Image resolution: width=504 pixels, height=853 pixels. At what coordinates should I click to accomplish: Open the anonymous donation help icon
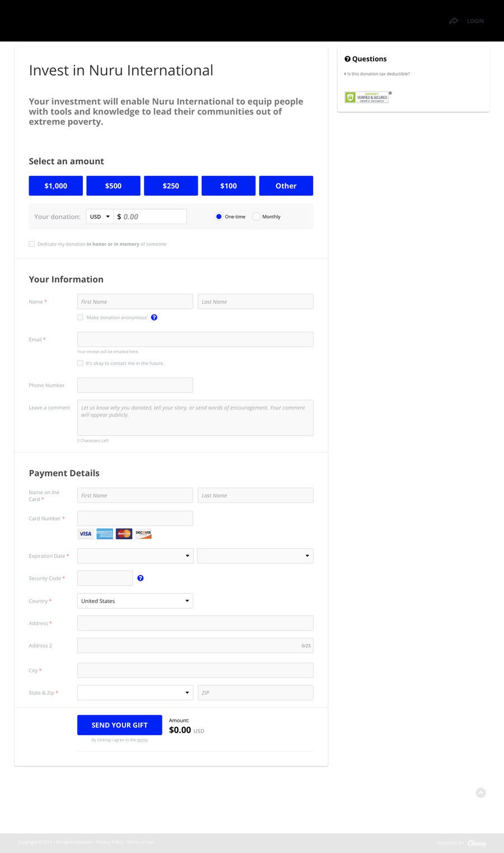pyautogui.click(x=154, y=317)
